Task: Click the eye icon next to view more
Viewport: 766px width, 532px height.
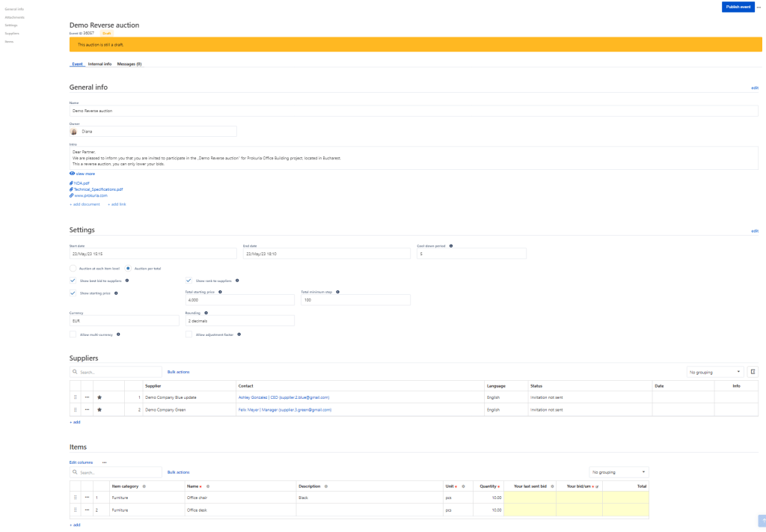Action: pos(72,174)
